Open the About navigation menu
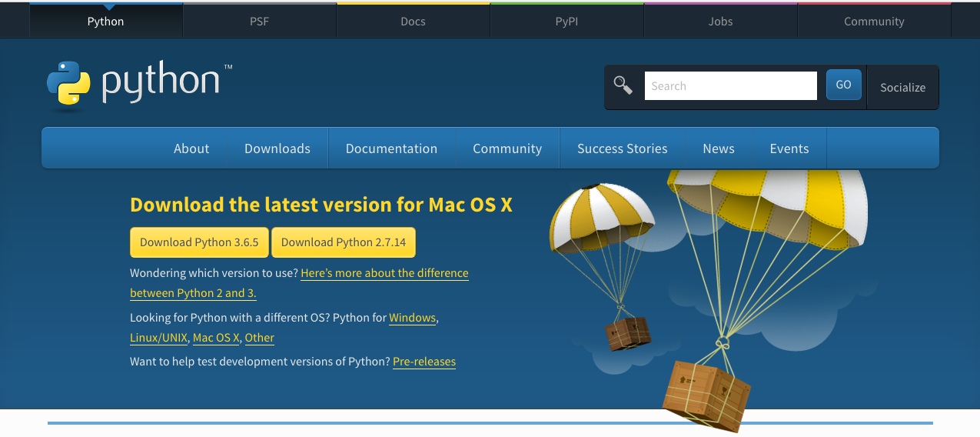 (x=191, y=148)
